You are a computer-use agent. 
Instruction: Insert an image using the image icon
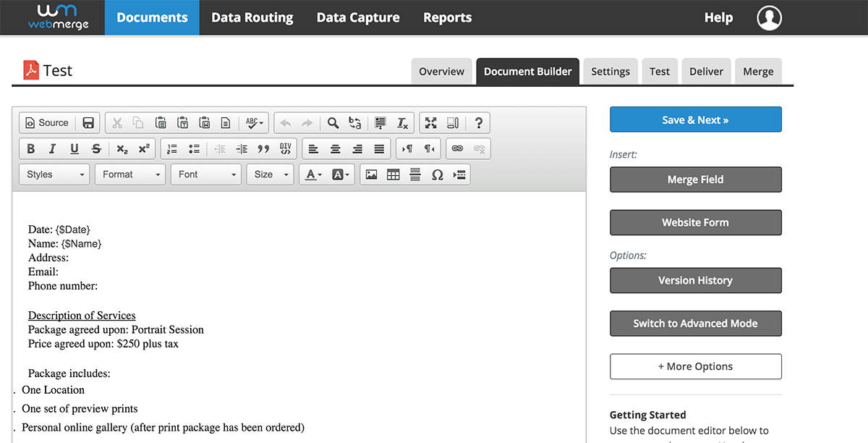tap(371, 174)
